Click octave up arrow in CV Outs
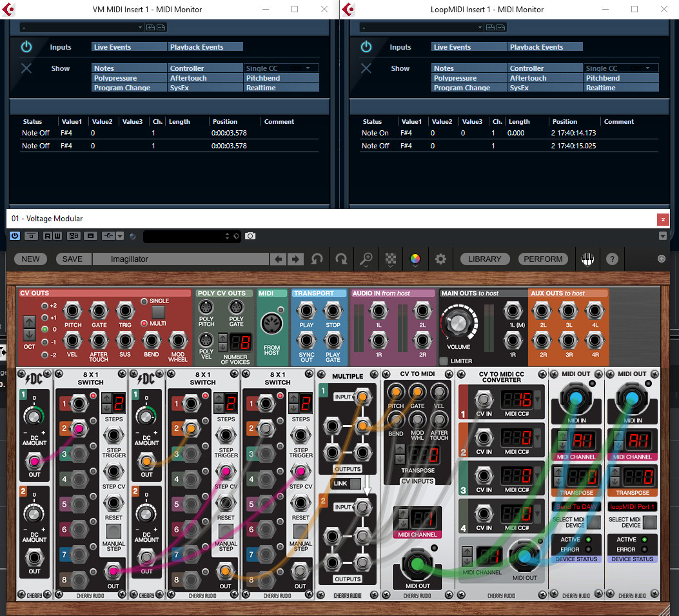 (x=29, y=322)
